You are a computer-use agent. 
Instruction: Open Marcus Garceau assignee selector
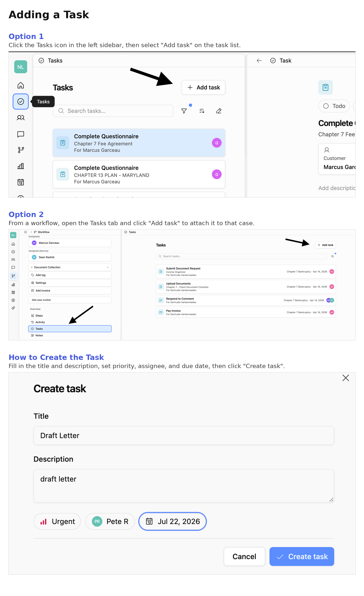pyautogui.click(x=70, y=243)
